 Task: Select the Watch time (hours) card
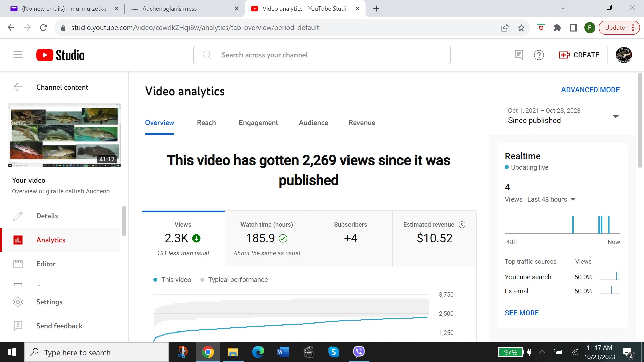[x=267, y=239]
